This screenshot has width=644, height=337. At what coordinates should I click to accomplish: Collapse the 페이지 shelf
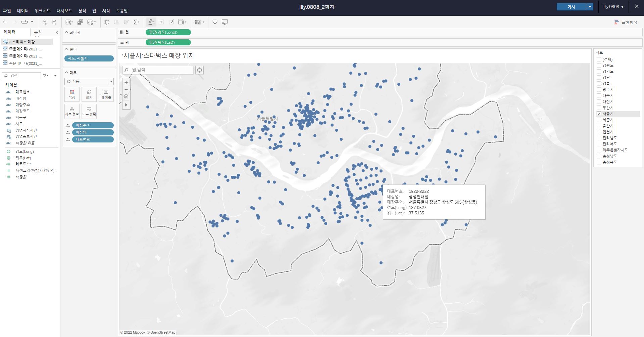pos(66,32)
